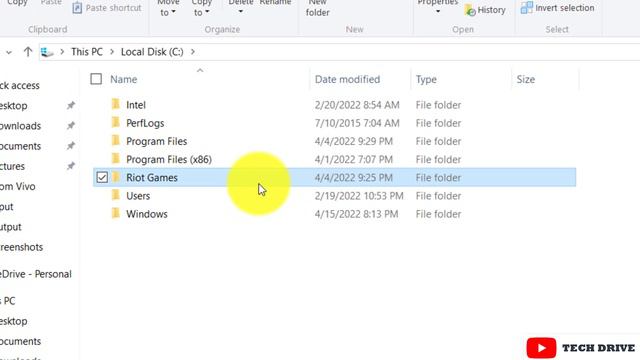Sort by Size column

pyautogui.click(x=526, y=79)
